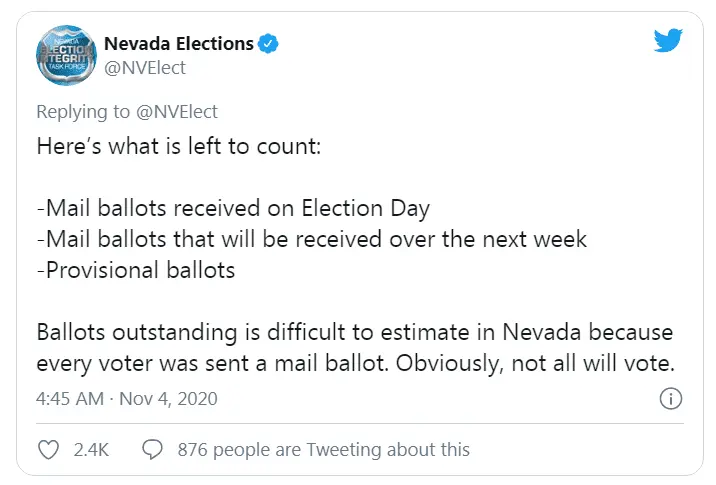Click the 'received over the next week' line
716x485 pixels.
click(311, 240)
